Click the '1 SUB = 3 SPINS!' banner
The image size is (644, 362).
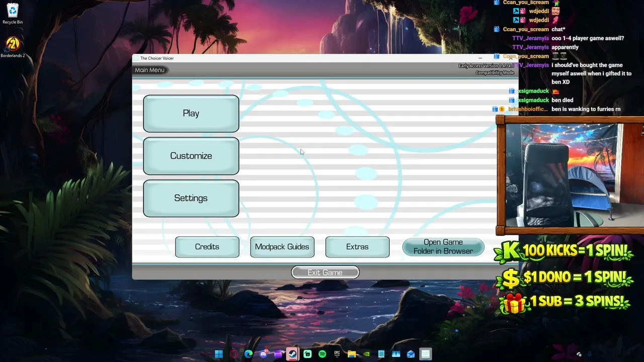[565, 302]
